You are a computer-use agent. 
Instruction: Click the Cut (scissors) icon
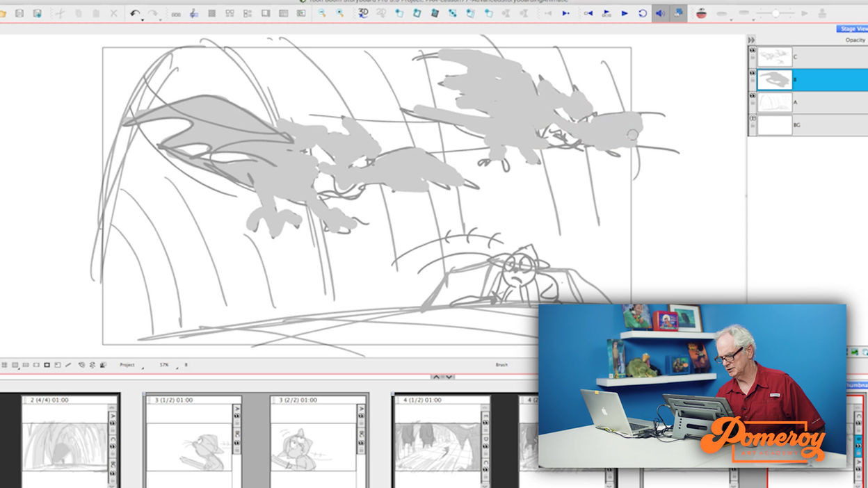pos(60,13)
